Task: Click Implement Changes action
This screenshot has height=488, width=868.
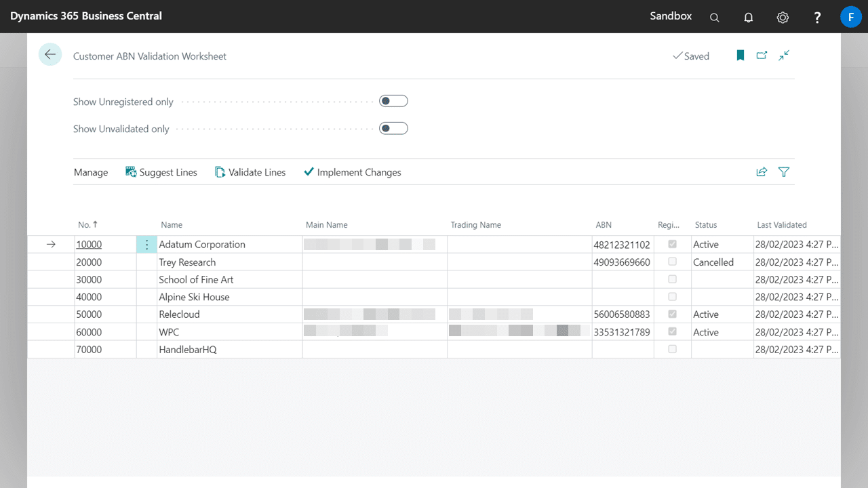Action: tap(353, 173)
